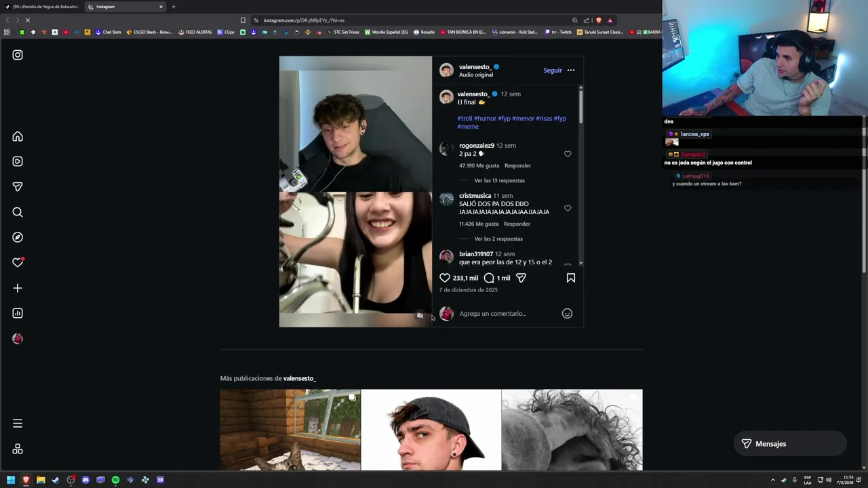
Task: Open Brave Shields lion icon
Action: pos(598,20)
